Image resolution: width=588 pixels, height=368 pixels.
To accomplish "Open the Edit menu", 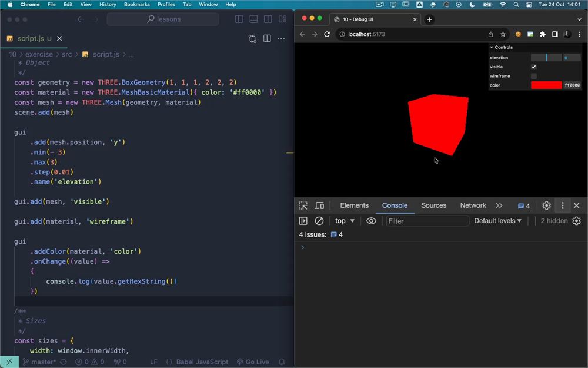I will click(x=68, y=5).
